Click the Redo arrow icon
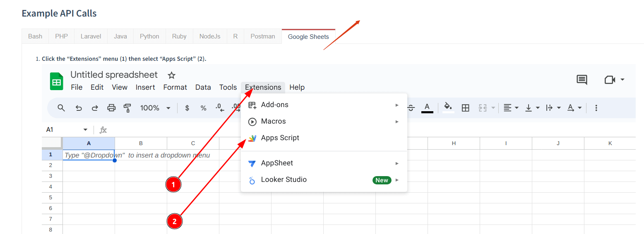 (95, 108)
